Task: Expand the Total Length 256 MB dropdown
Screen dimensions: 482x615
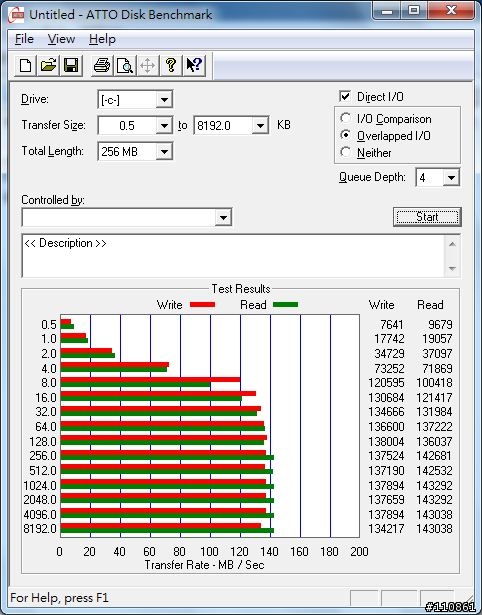Action: (164, 151)
